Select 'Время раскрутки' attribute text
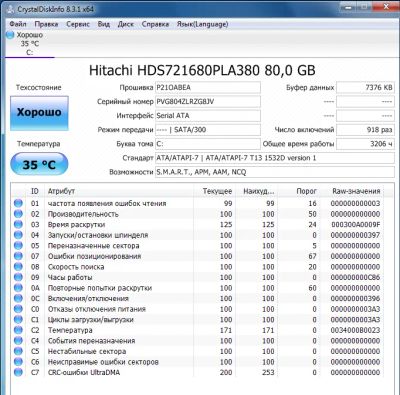The image size is (400, 395). (76, 224)
